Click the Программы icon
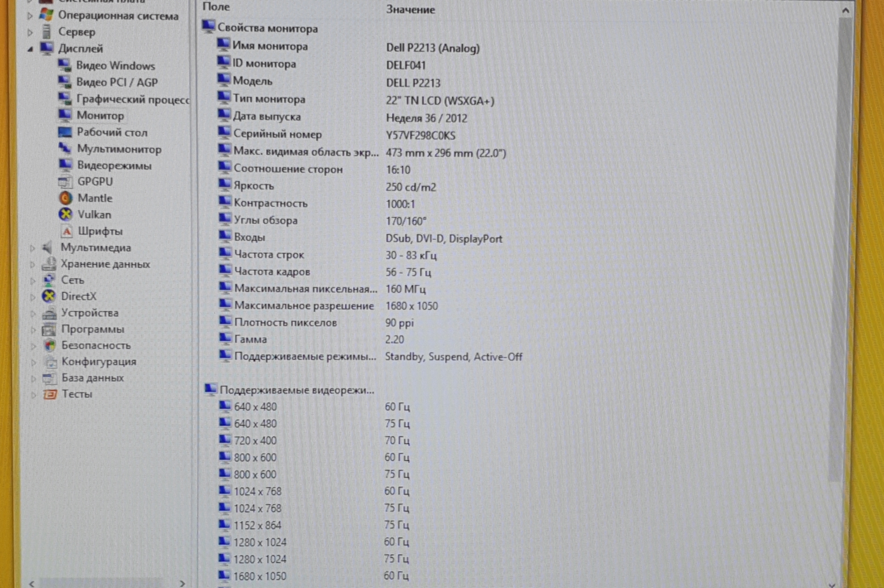Viewport: 884px width, 588px height. click(x=50, y=329)
